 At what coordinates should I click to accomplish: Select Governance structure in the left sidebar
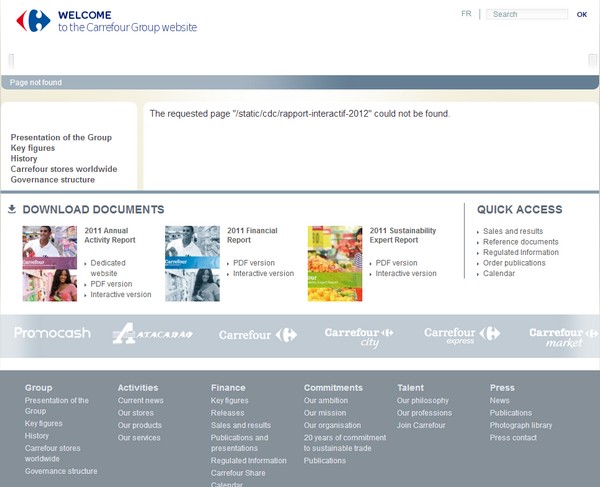pyautogui.click(x=53, y=180)
